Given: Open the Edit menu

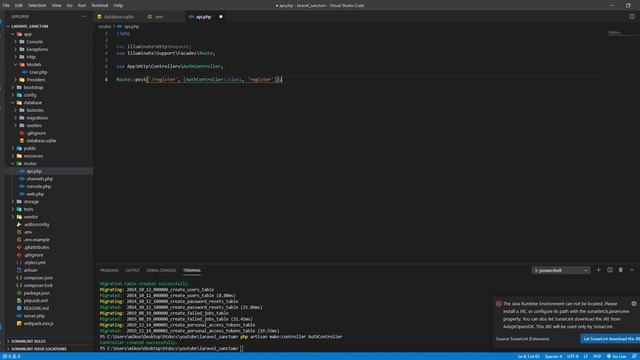Looking at the screenshot, I should 19,5.
